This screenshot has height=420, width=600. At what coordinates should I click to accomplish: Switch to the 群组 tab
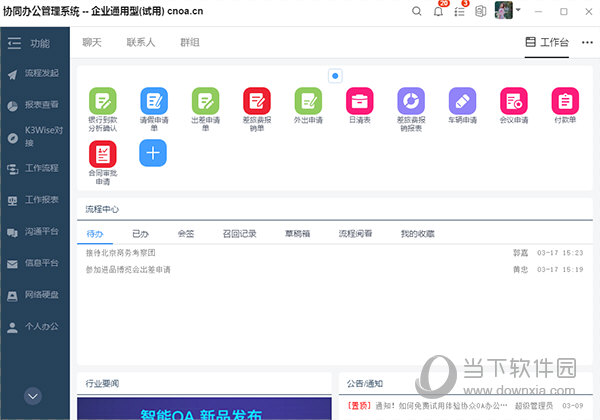[x=190, y=42]
